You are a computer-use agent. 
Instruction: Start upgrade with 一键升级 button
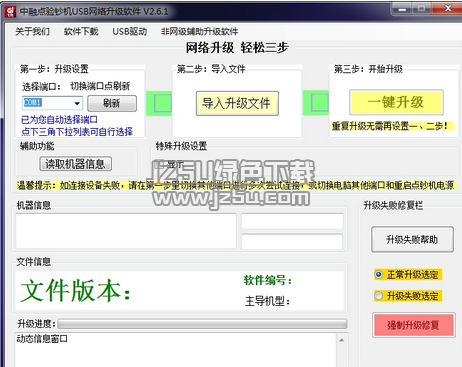pos(396,102)
